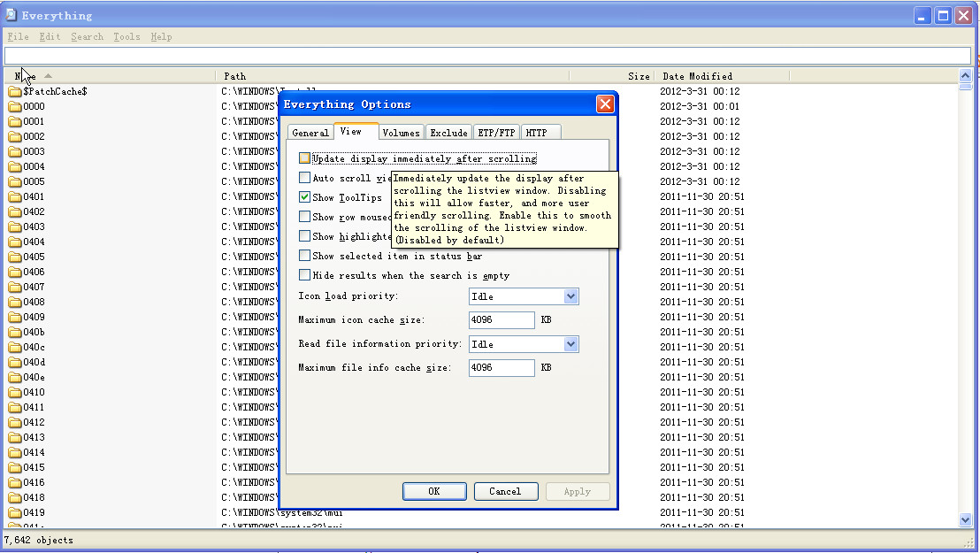Image resolution: width=980 pixels, height=553 pixels.
Task: Open the Help menu
Action: point(161,37)
